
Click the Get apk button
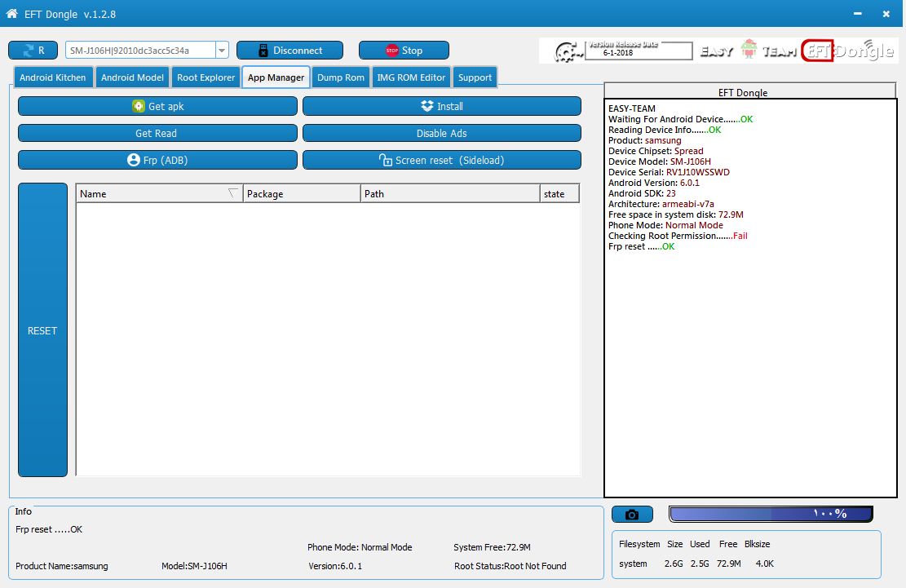pyautogui.click(x=157, y=106)
